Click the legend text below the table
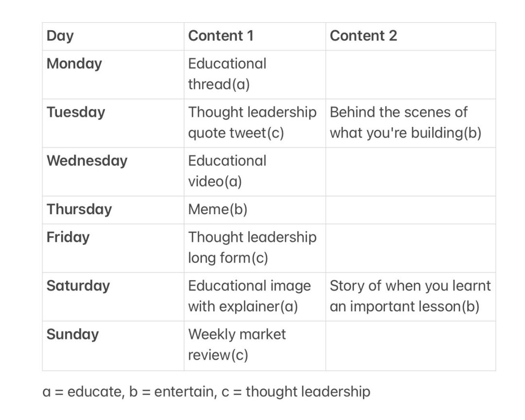Viewport: 525px width, 420px height. click(x=207, y=392)
